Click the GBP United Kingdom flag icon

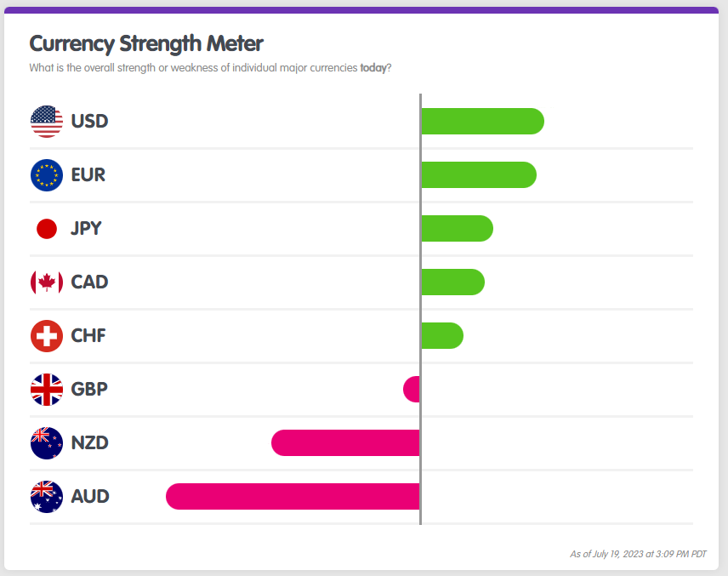[x=46, y=389]
